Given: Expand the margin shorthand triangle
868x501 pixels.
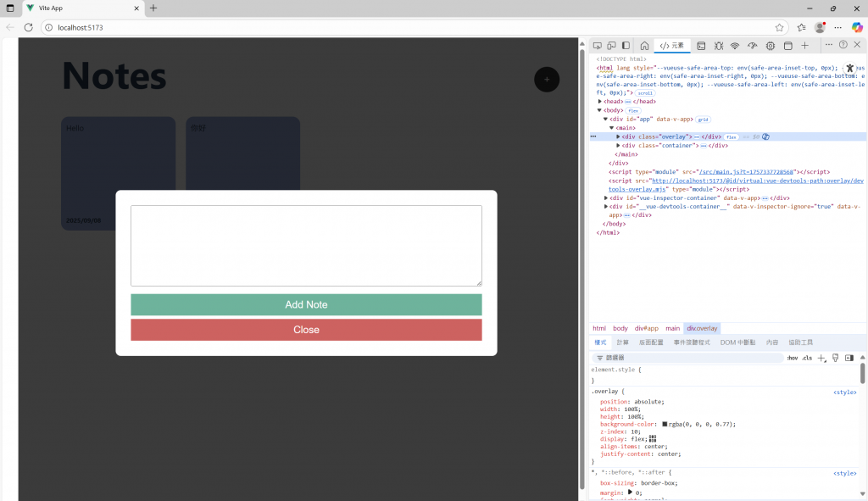Looking at the screenshot, I should (630, 493).
